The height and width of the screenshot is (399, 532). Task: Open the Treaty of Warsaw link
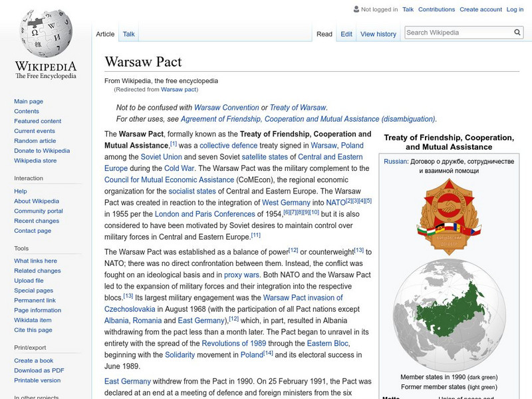tap(297, 108)
